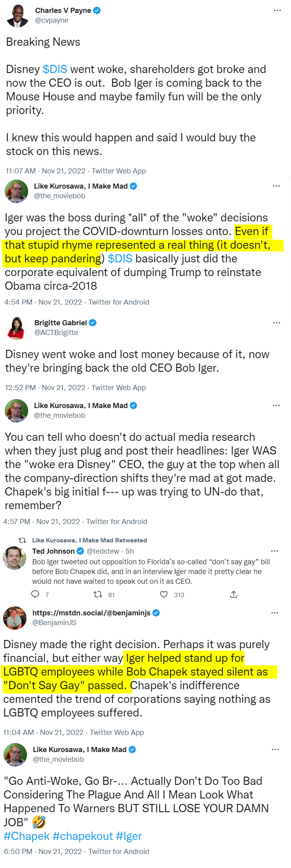
Task: Open Brigitte Gabriel's profile picture
Action: click(x=17, y=328)
